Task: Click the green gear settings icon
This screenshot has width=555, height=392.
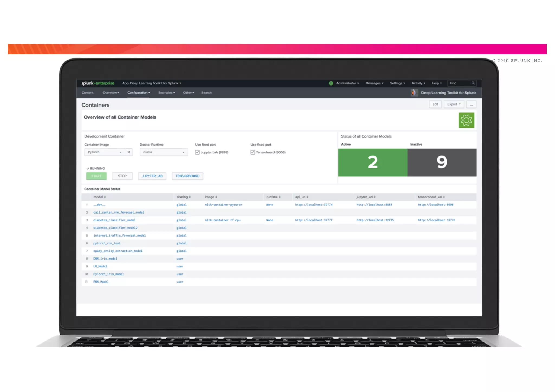Action: [466, 120]
